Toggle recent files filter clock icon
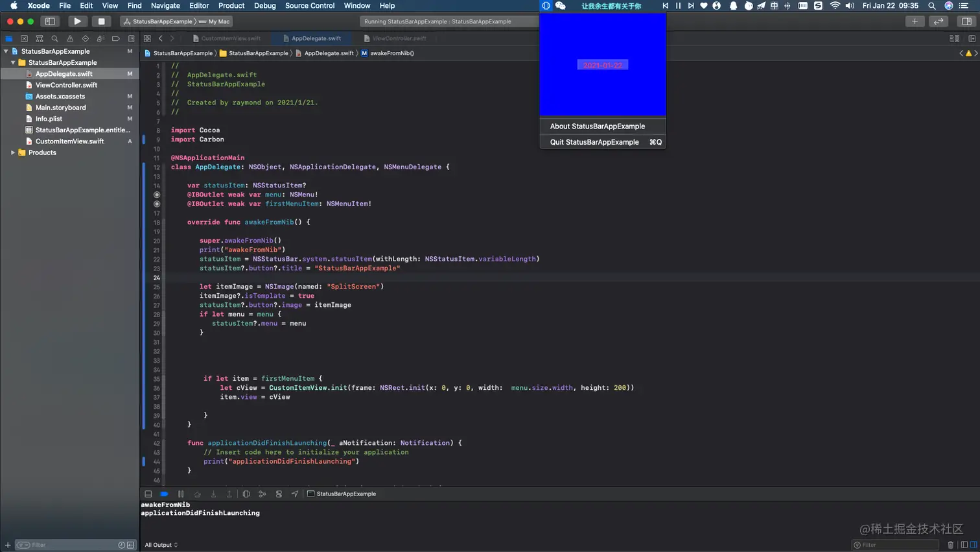Image resolution: width=980 pixels, height=552 pixels. [121, 545]
